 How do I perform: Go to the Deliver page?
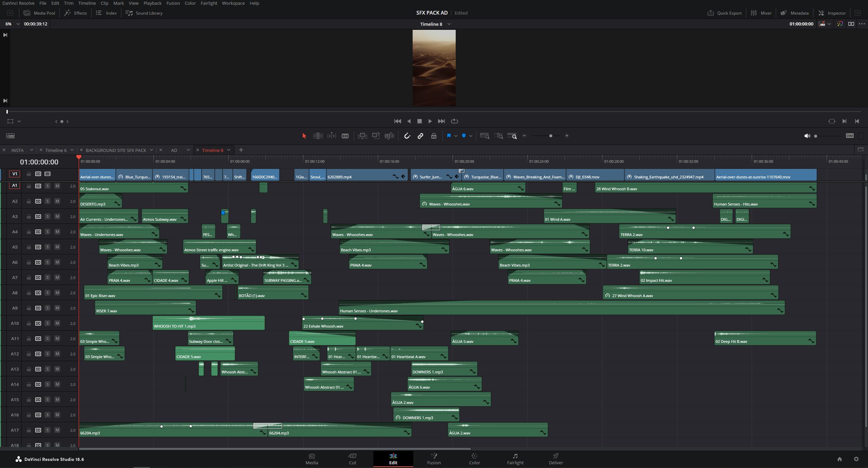coord(556,459)
